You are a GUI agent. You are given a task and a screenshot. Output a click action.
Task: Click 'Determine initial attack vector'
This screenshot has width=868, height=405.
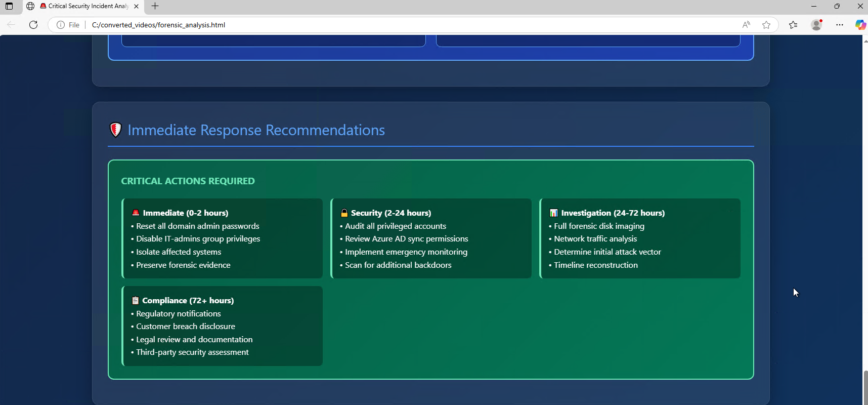(607, 252)
